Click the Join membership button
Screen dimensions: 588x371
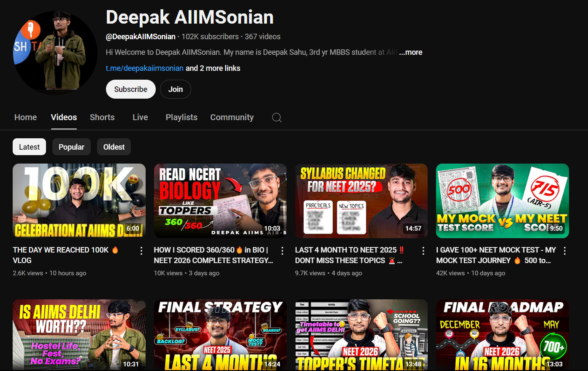[x=176, y=89]
